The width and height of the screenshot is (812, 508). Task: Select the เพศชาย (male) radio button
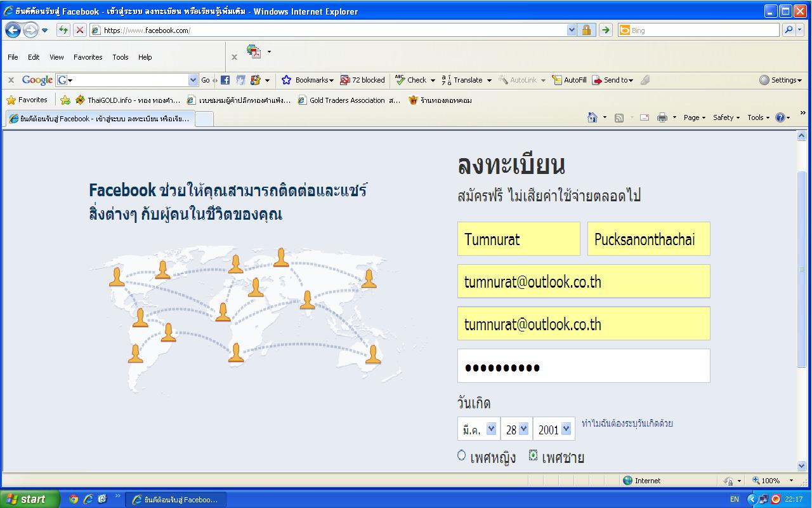click(x=534, y=455)
